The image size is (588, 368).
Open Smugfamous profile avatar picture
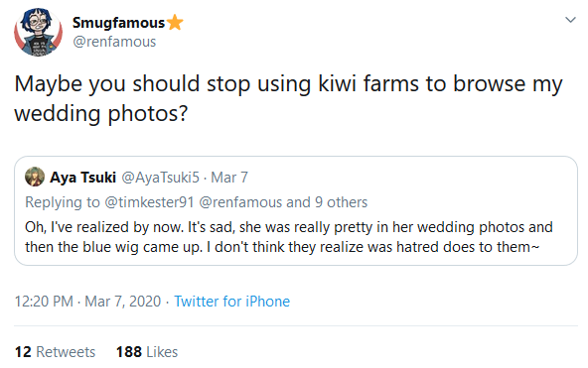coord(39,32)
